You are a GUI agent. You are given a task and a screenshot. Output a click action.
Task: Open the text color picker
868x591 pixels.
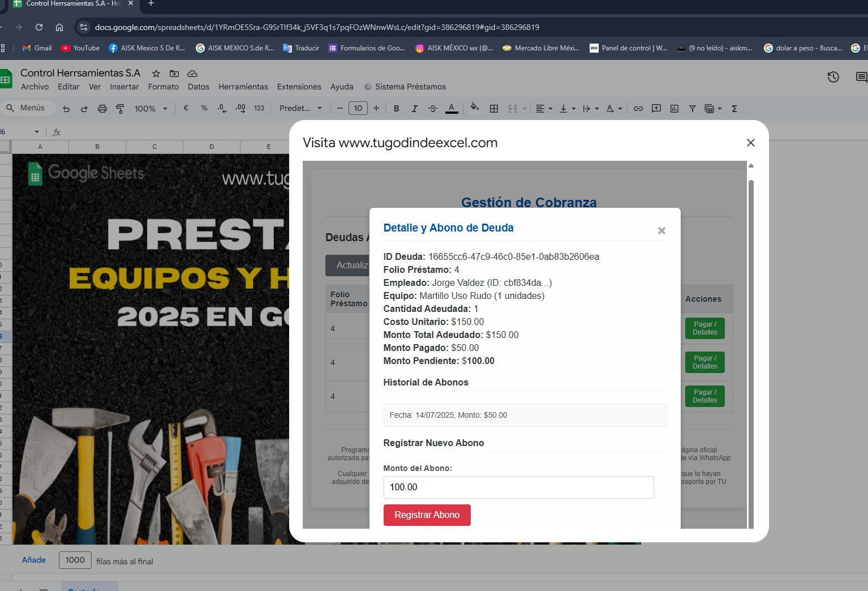(452, 109)
